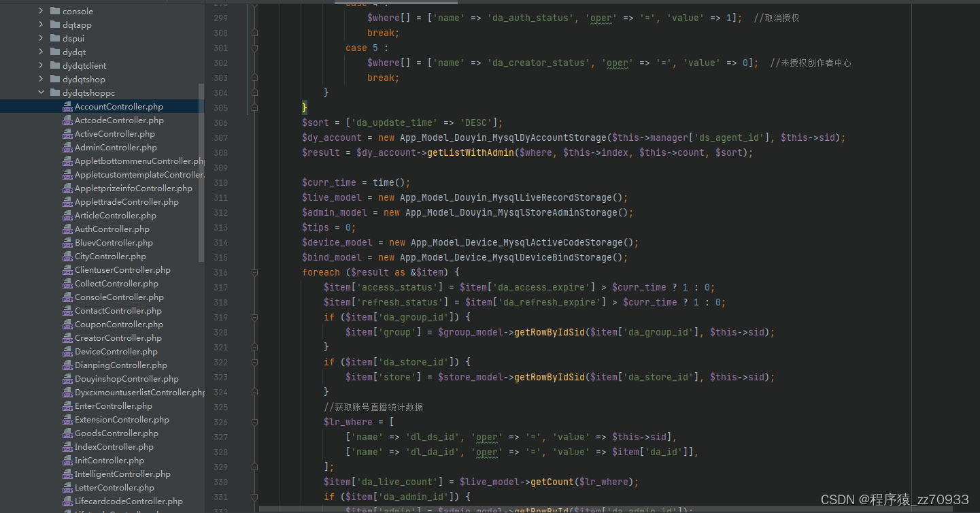Click the PHP icon of ConsoleController.php
This screenshot has height=513, width=980.
(x=67, y=297)
